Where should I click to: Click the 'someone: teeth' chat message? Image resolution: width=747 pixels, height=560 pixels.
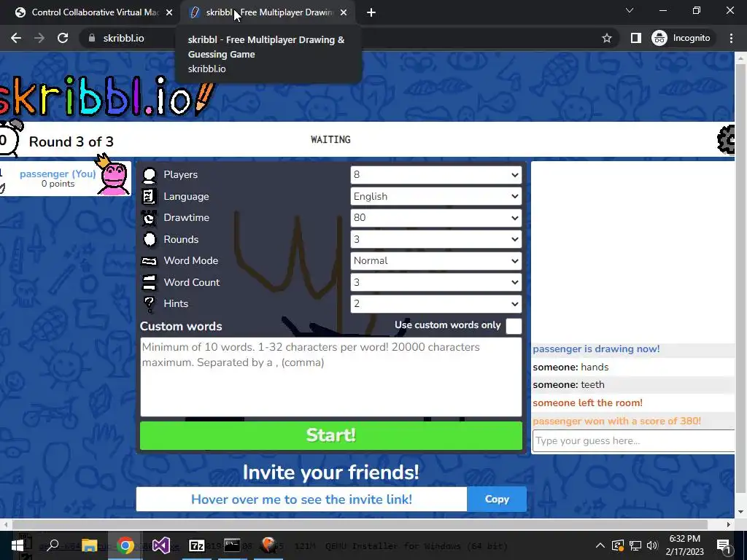pyautogui.click(x=568, y=385)
